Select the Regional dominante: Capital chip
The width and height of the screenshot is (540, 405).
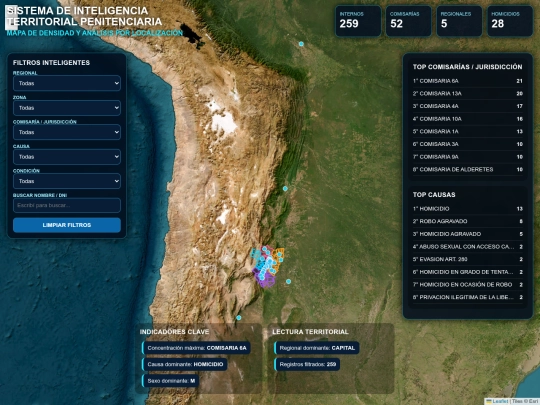pos(317,348)
